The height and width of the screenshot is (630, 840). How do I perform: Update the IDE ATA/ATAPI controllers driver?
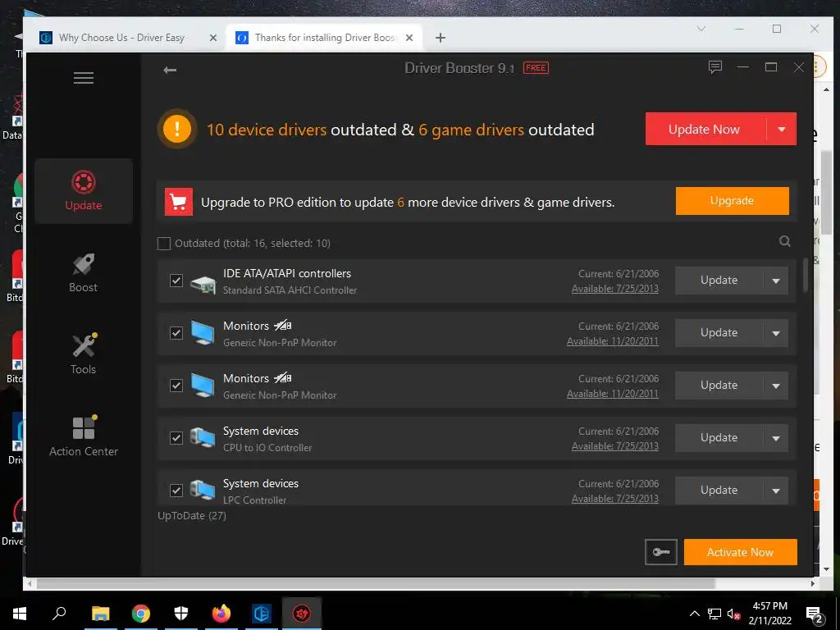click(719, 281)
